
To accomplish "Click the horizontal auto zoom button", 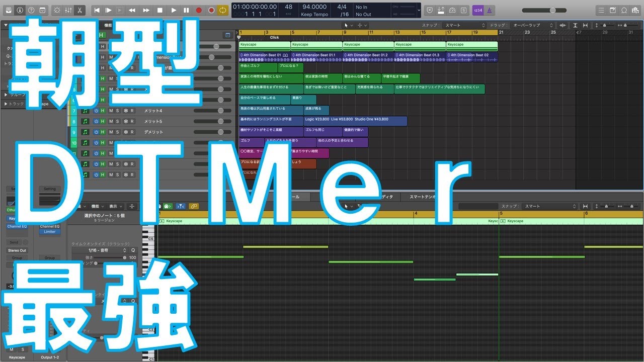I will 585,25.
